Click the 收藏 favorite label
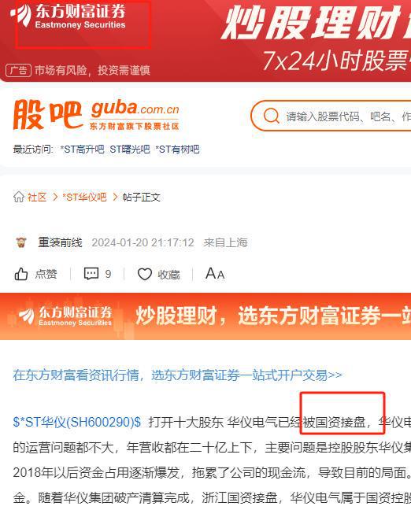Screen dimensions: 411x532 [x=168, y=274]
